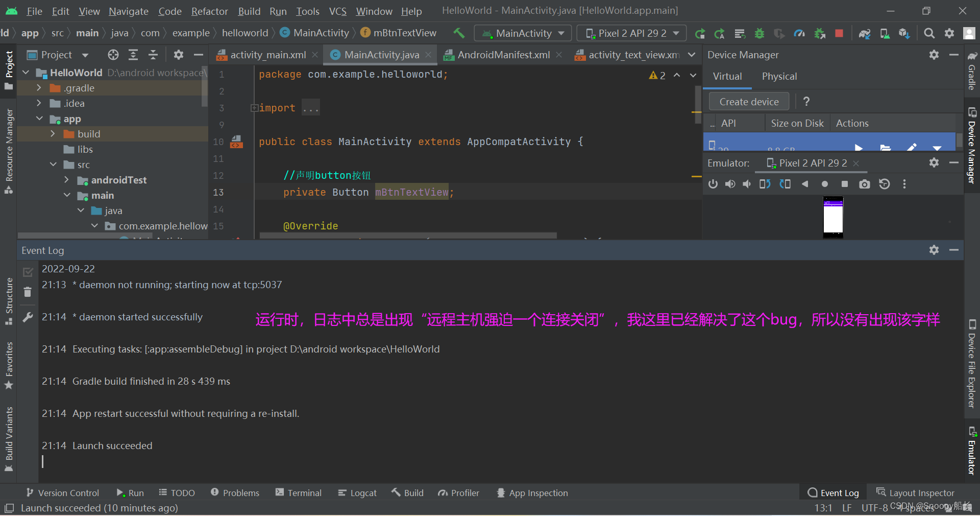Click the Profile app gauge icon
Viewport: 980px width, 516px height.
[799, 33]
